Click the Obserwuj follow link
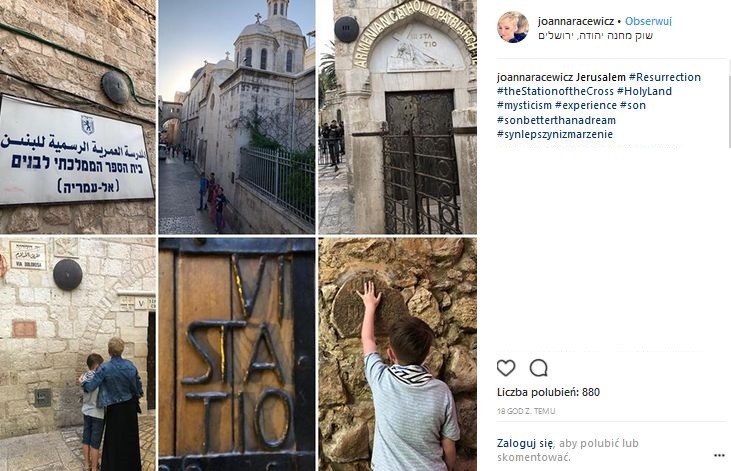 (x=648, y=21)
